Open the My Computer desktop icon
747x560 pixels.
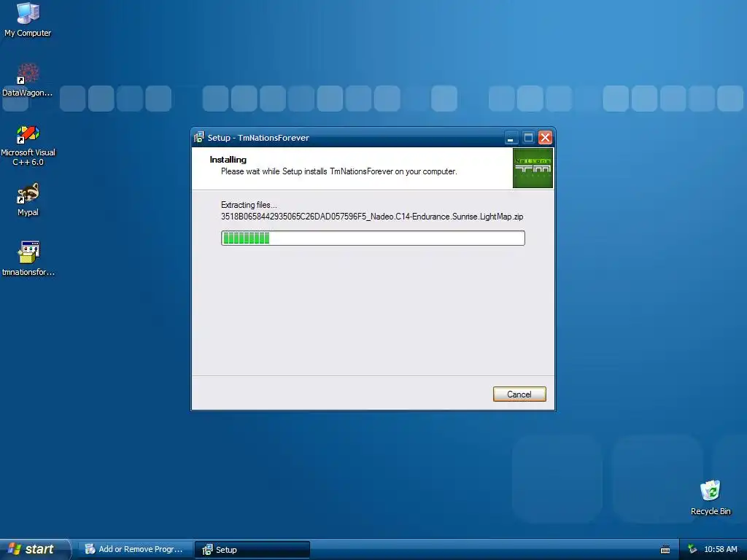[x=28, y=20]
